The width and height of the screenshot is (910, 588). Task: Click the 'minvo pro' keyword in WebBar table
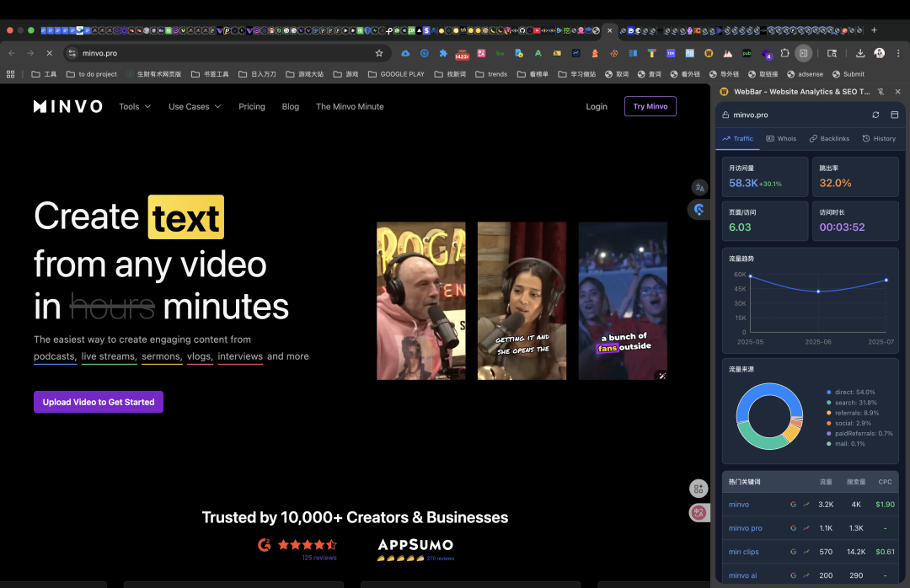tap(745, 528)
